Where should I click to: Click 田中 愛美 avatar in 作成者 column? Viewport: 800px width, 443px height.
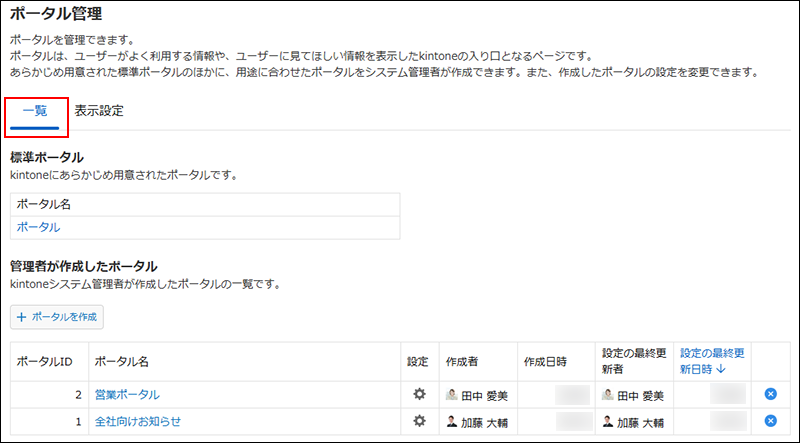(x=451, y=394)
